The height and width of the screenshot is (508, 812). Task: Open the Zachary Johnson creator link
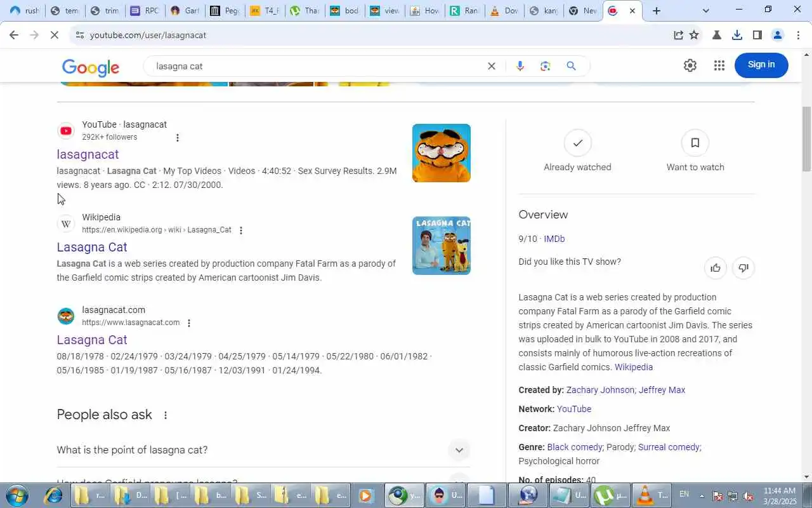point(600,390)
